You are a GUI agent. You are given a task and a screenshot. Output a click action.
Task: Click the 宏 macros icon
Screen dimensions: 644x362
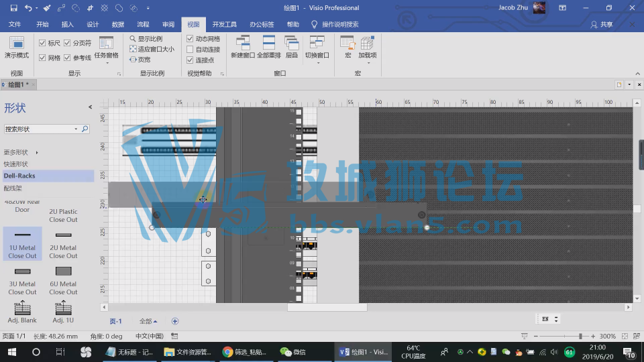[x=348, y=42]
